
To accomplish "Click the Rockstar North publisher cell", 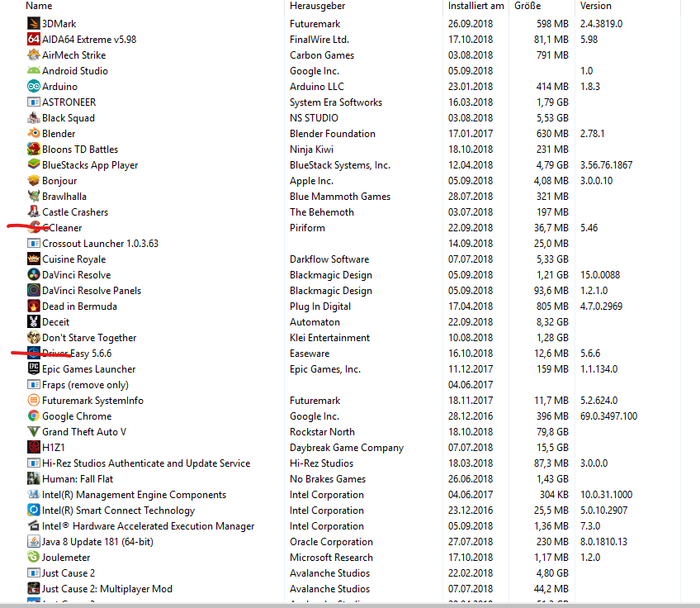I will point(322,431).
